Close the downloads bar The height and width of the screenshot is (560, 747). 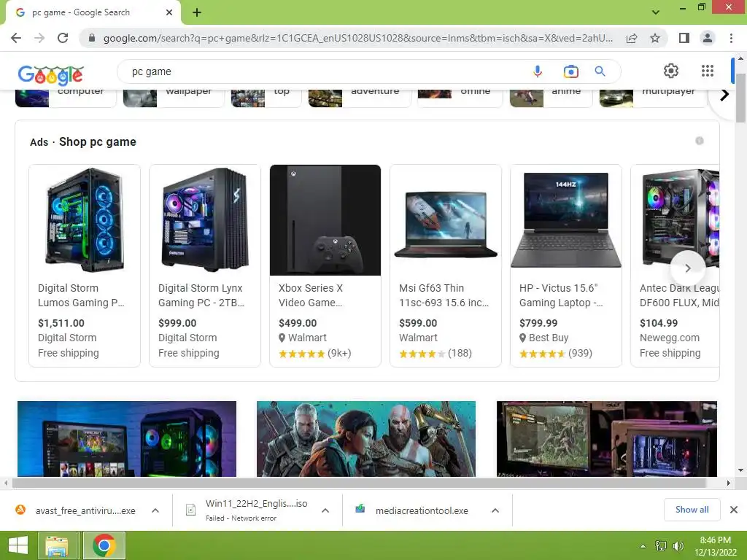pyautogui.click(x=734, y=510)
